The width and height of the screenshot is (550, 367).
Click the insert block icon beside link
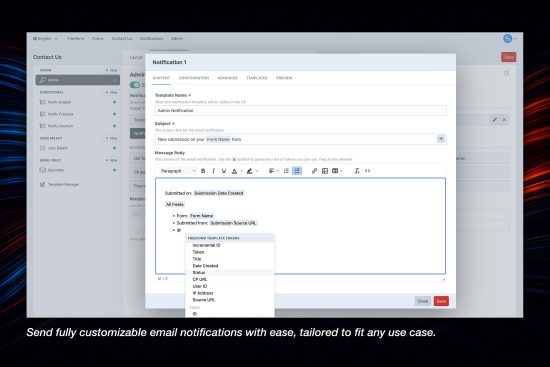325,171
